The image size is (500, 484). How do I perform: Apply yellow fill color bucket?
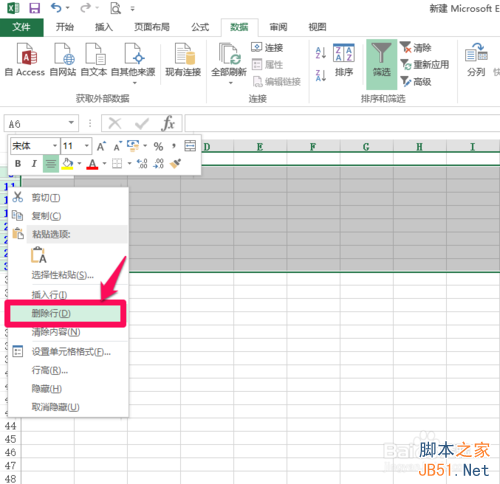coord(67,163)
